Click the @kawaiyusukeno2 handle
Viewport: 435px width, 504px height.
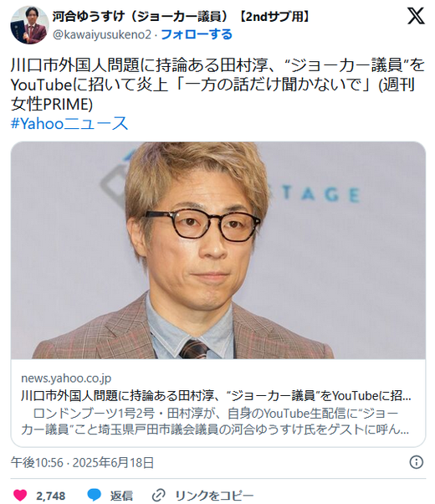pos(101,34)
